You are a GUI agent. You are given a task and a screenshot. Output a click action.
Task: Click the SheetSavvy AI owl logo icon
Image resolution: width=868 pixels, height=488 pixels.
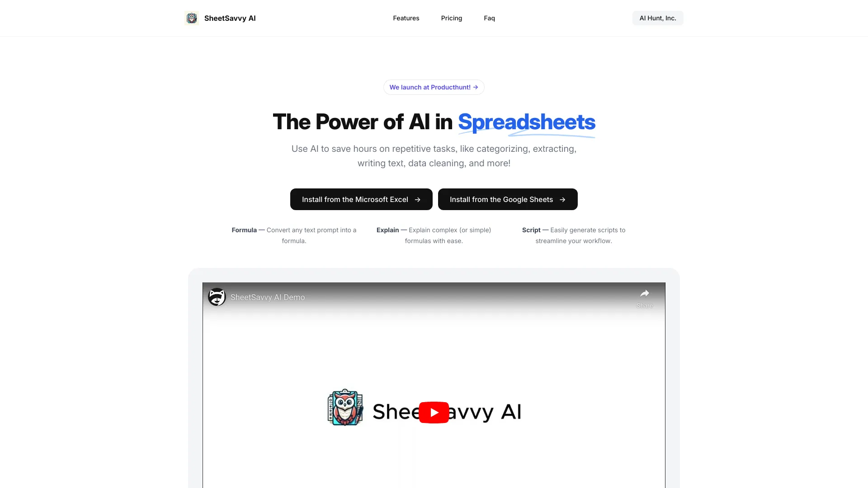191,18
